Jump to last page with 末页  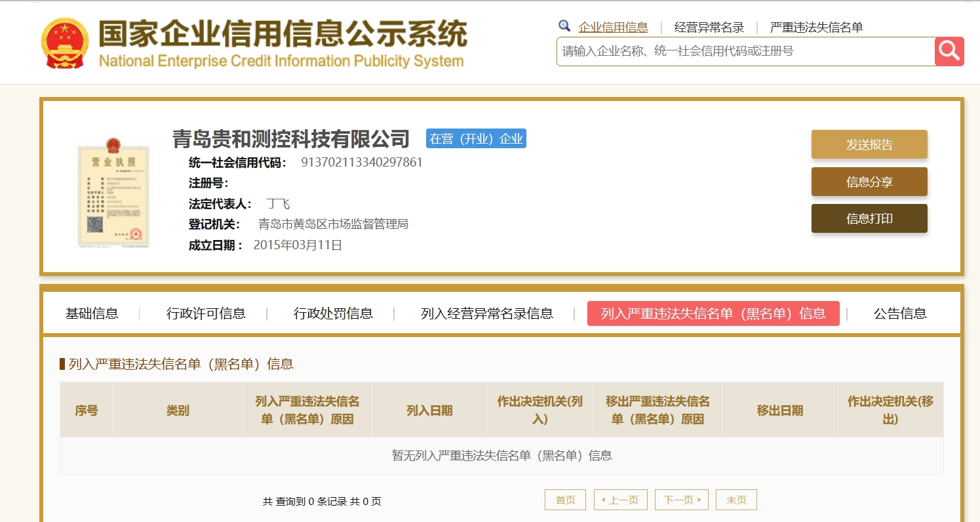click(736, 500)
